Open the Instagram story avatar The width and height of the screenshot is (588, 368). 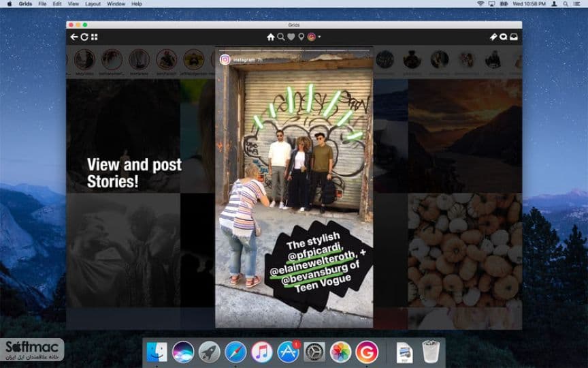[225, 60]
